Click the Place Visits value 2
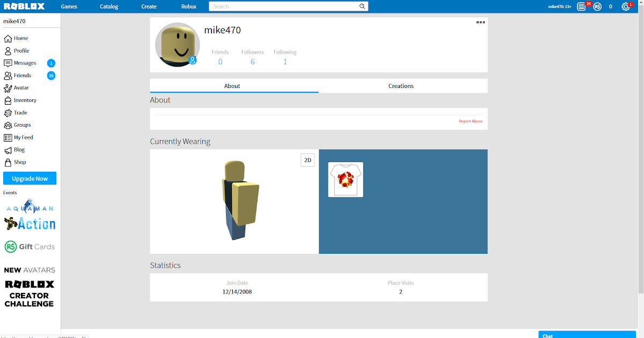 [x=400, y=292]
